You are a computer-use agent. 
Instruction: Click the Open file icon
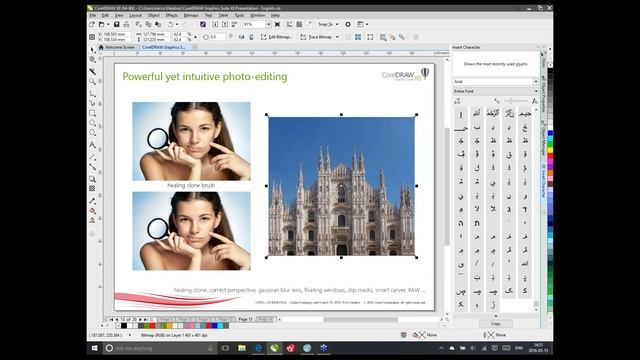coord(102,24)
